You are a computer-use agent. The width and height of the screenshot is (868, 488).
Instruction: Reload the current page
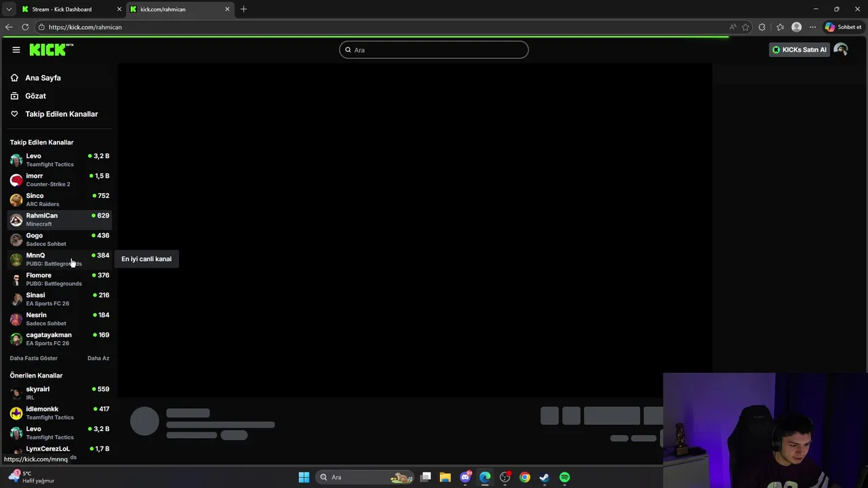[x=25, y=27]
